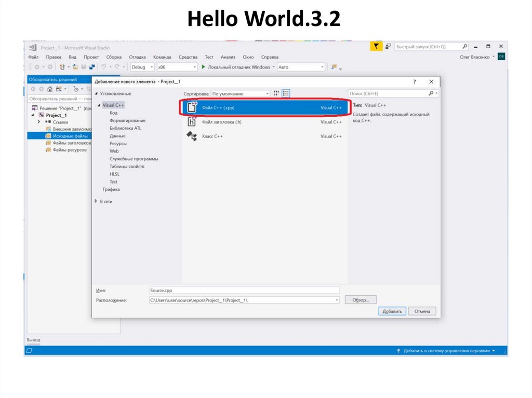Click Добавить в систему управления версиями
This screenshot has width=532, height=398.
click(446, 351)
